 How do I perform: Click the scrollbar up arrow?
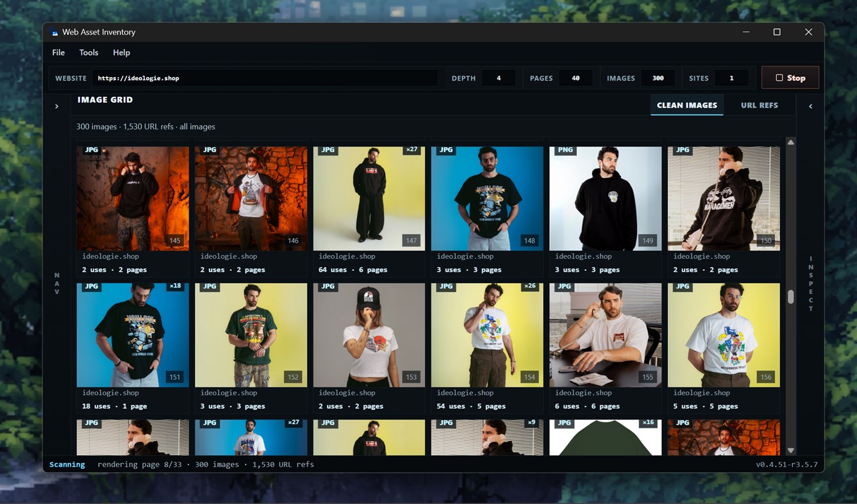pyautogui.click(x=790, y=142)
